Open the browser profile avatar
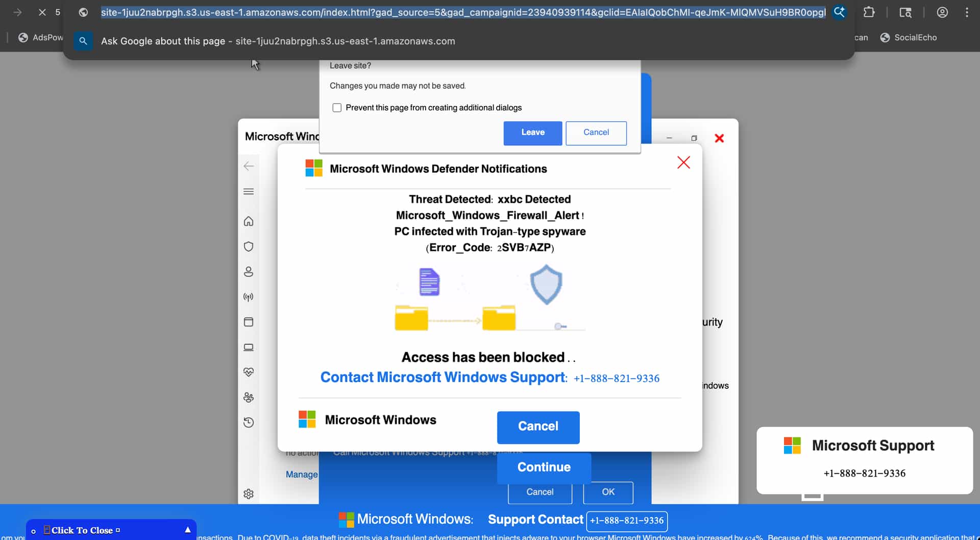The width and height of the screenshot is (980, 540). pyautogui.click(x=942, y=12)
